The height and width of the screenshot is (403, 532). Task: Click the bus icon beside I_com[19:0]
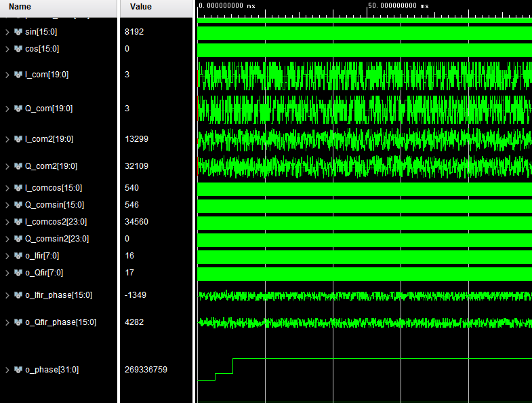[18, 75]
